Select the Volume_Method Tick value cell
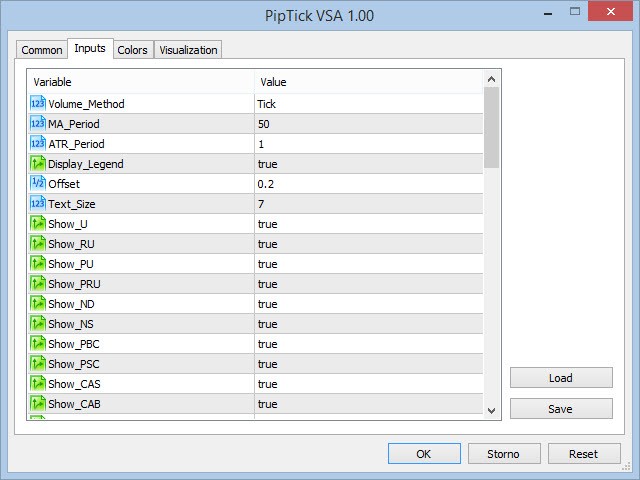Screen dimensions: 640x480 pyautogui.click(x=368, y=104)
